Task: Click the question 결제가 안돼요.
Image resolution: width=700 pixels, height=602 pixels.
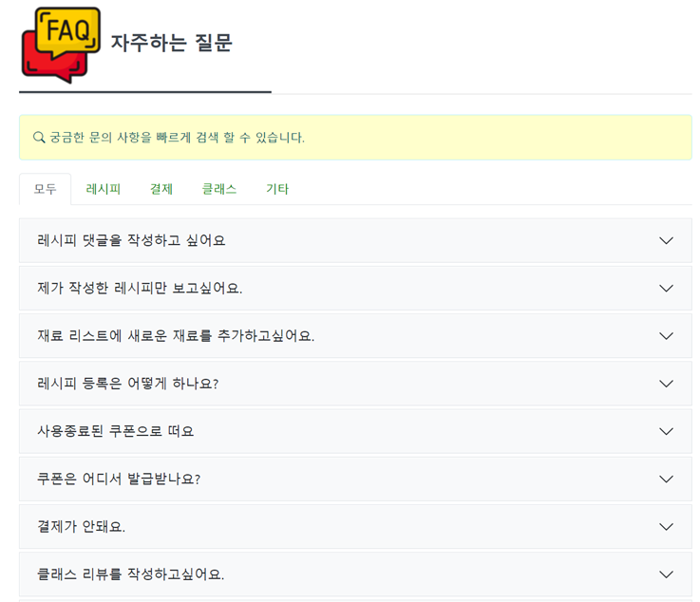Action: point(82,527)
